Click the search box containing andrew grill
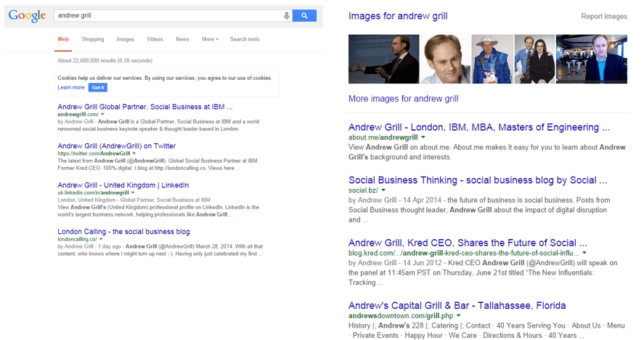The height and width of the screenshot is (340, 644). pyautogui.click(x=167, y=15)
